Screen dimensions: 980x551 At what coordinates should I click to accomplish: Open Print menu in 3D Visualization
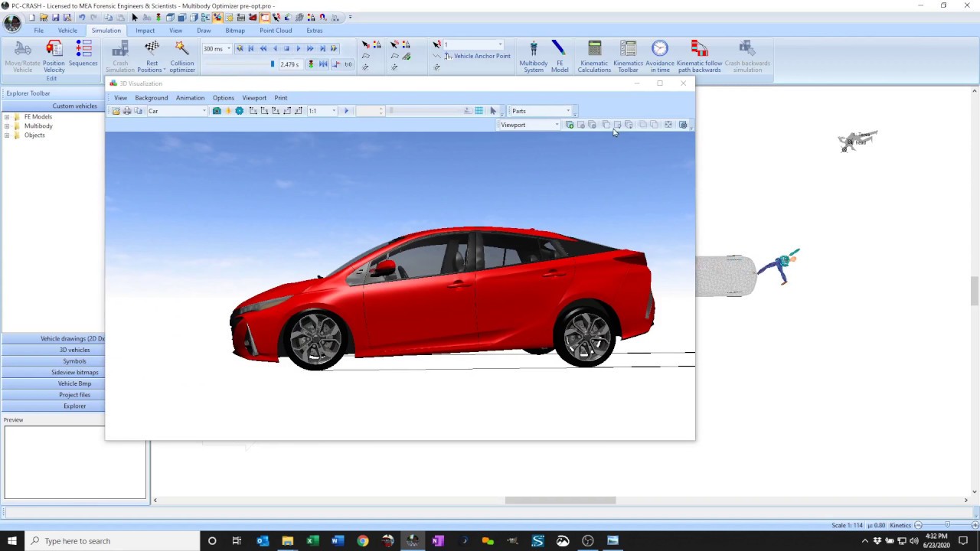(x=281, y=98)
